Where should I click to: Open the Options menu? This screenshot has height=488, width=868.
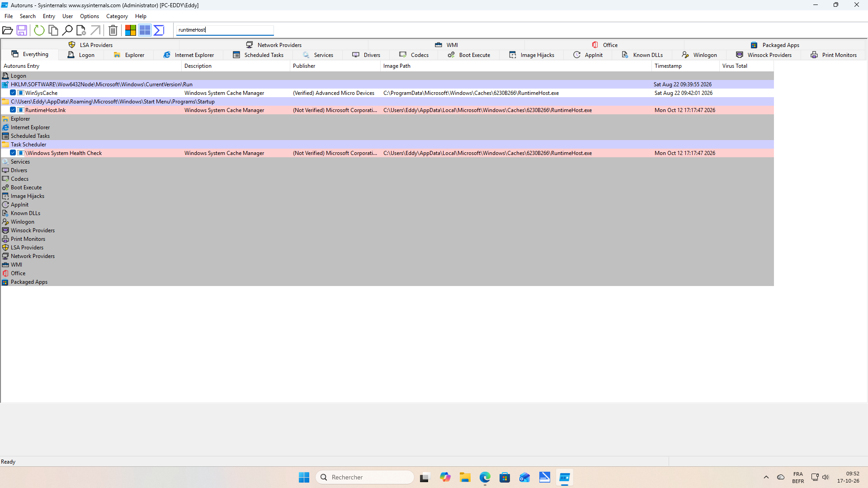[90, 16]
